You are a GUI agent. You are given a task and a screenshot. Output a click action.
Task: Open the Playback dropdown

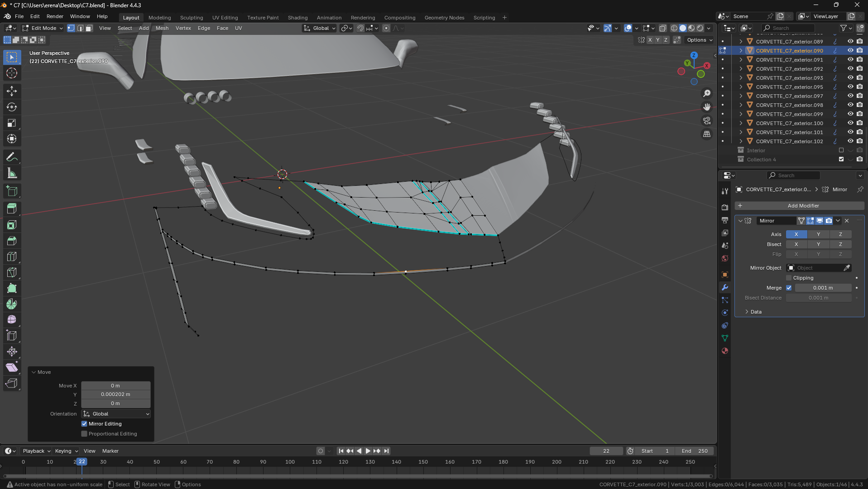tap(36, 451)
